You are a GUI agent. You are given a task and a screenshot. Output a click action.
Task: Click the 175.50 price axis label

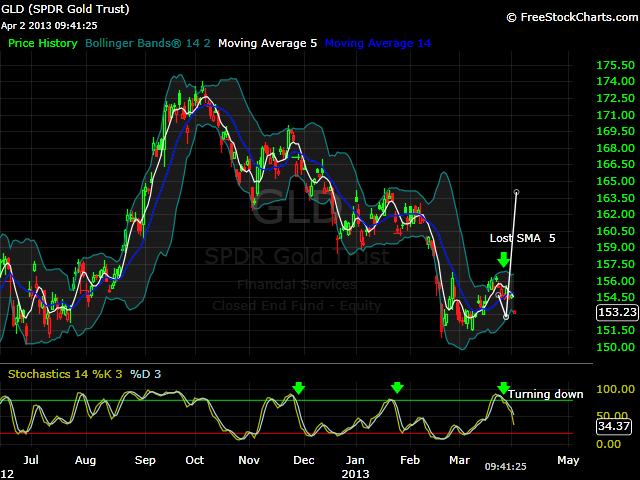[x=616, y=65]
